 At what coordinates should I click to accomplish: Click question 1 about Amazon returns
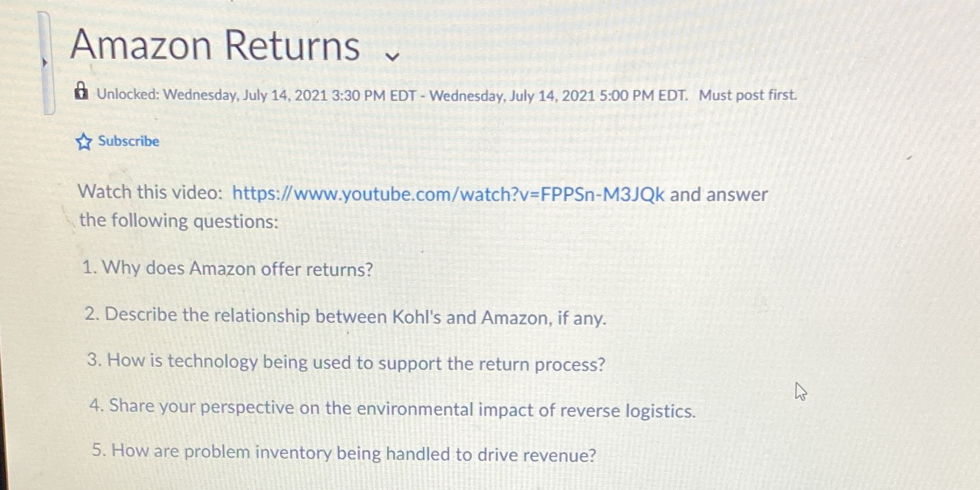pyautogui.click(x=227, y=268)
